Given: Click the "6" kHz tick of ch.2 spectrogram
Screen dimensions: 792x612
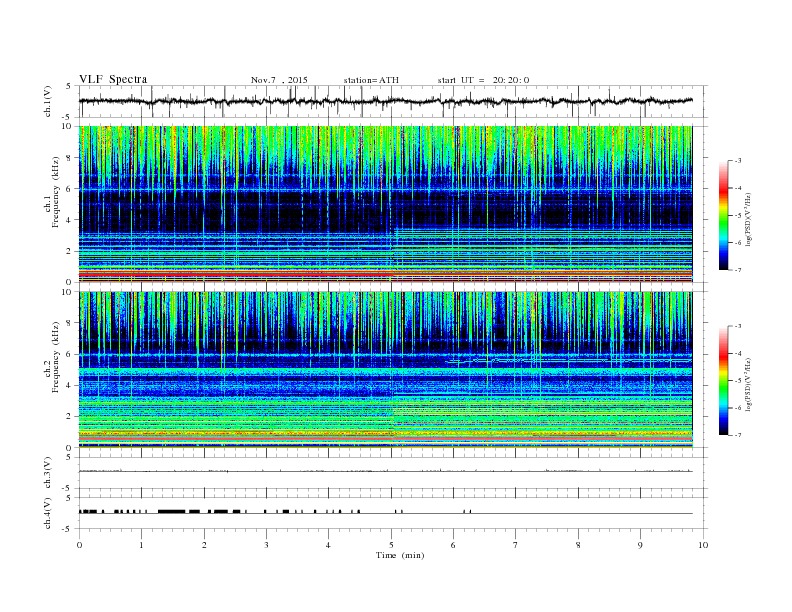Looking at the screenshot, I should point(69,354).
